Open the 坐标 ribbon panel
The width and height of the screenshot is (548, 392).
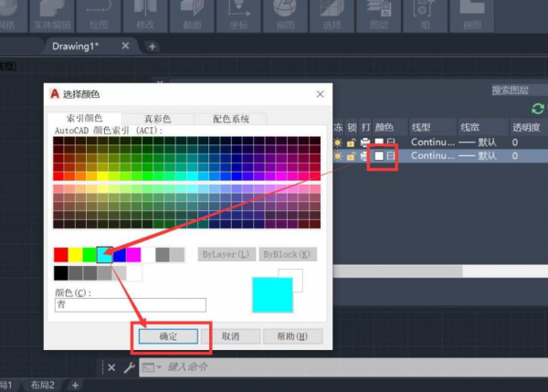point(238,16)
